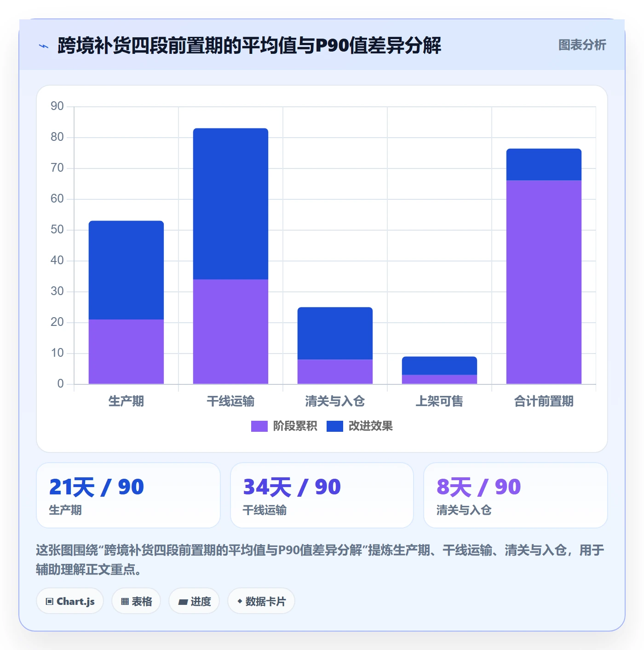Click the lightning icon beside the title
Image resolution: width=644 pixels, height=650 pixels.
point(44,46)
